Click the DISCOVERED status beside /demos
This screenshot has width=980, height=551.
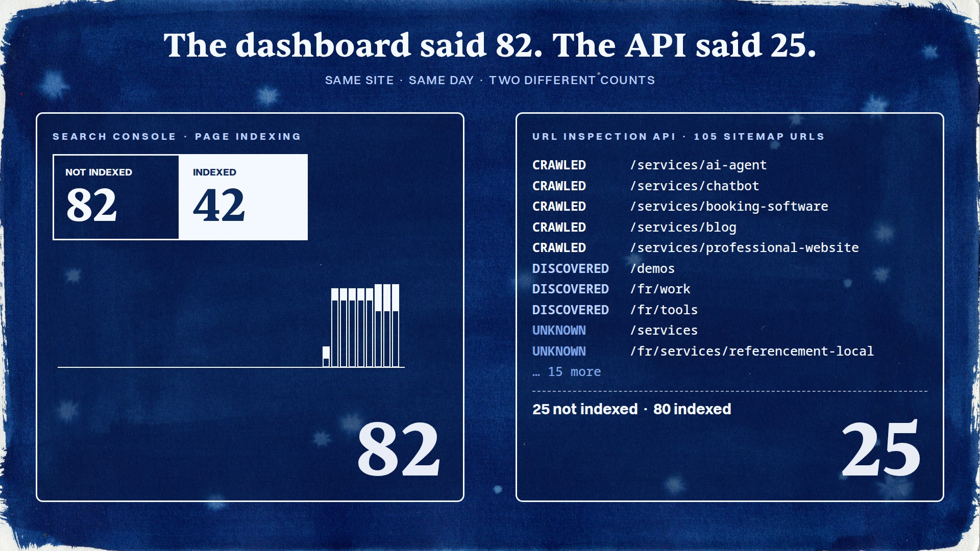pyautogui.click(x=570, y=268)
